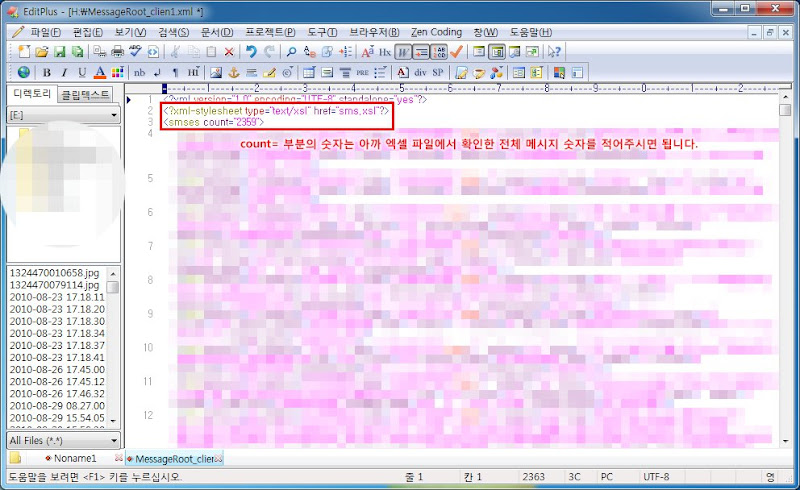Click the Hx hex viewer icon
The image size is (800, 490).
[x=385, y=52]
